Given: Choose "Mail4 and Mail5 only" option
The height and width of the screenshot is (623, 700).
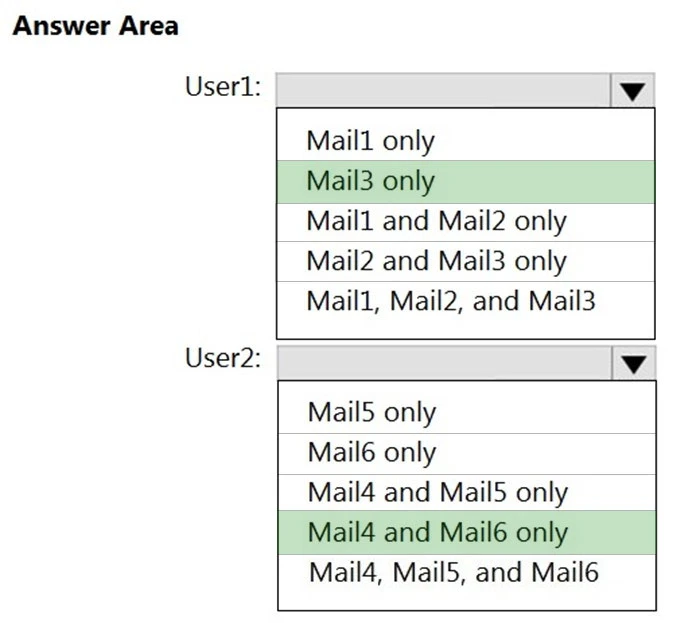Looking at the screenshot, I should (437, 492).
